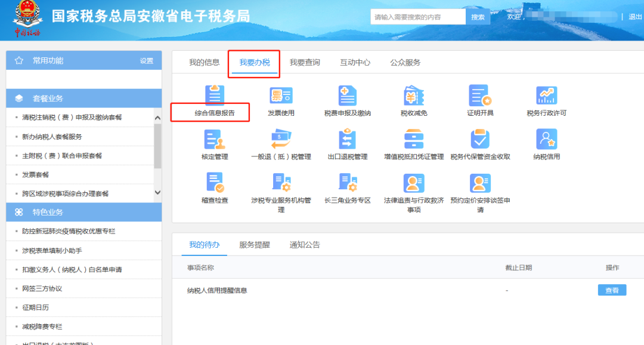Collapse the 特色业务 section header

[83, 212]
